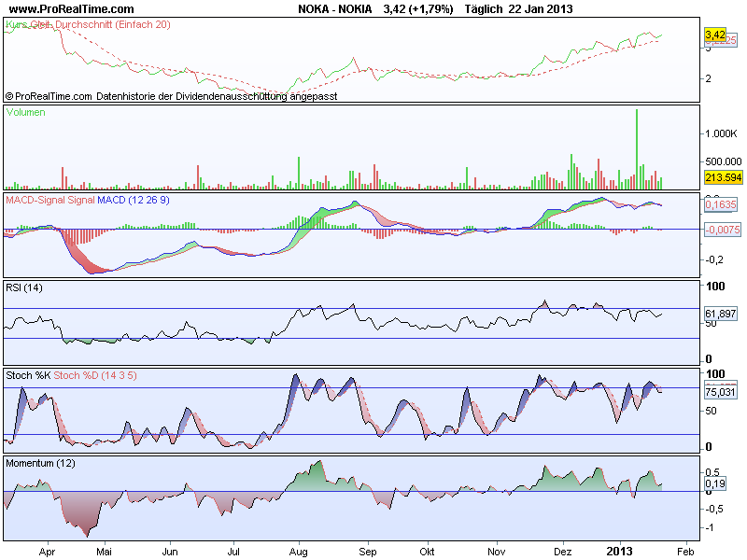Click the price 3,42 (+1,79%) in the header
The height and width of the screenshot is (560, 747).
[418, 9]
